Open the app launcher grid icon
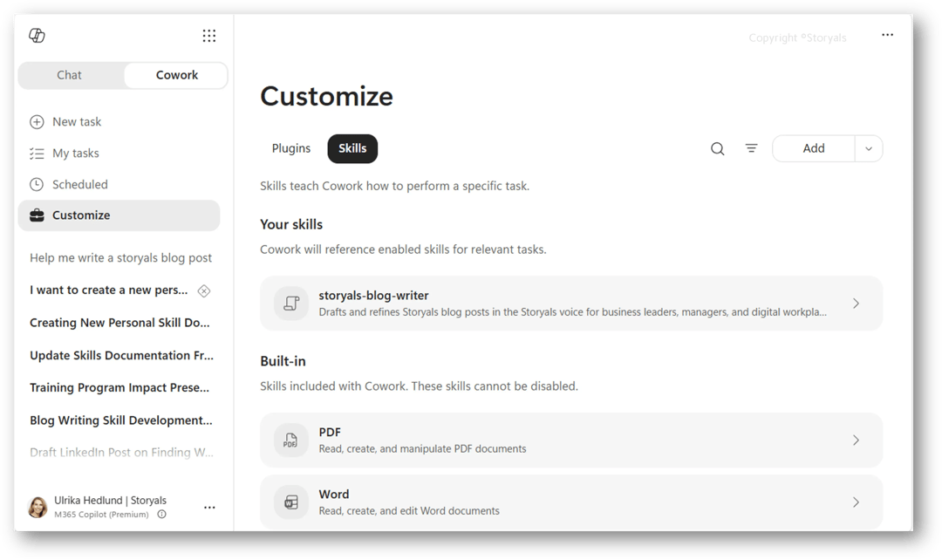 point(209,36)
